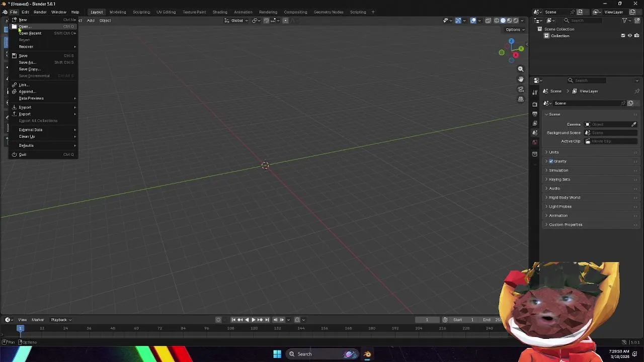
Task: Select rendered viewport shading mode
Action: [515, 21]
